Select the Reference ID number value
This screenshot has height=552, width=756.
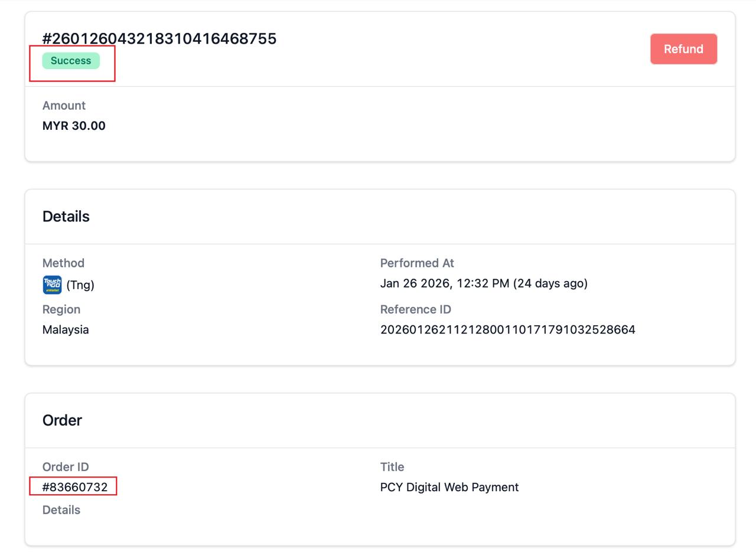click(x=507, y=330)
